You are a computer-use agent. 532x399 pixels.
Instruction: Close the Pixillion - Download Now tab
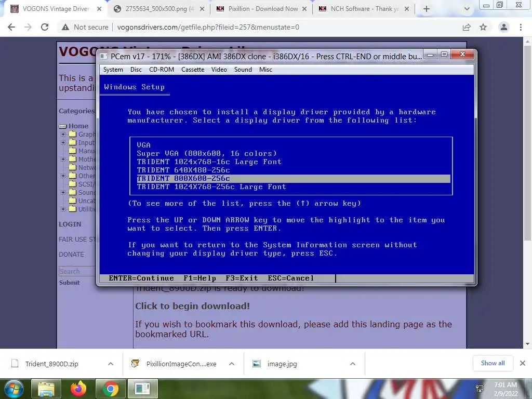coord(304,9)
